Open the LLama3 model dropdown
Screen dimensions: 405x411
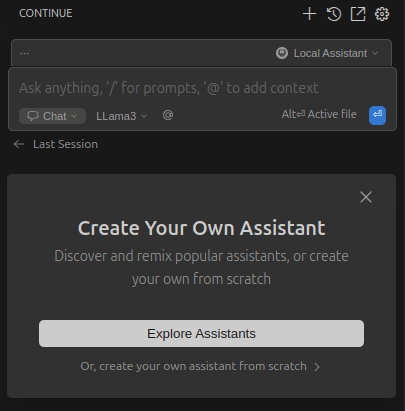pos(121,116)
